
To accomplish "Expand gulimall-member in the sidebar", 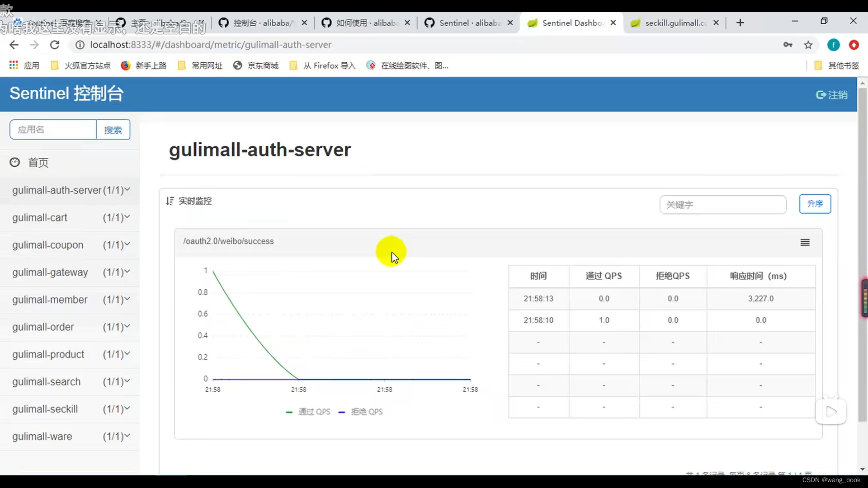I will coord(70,300).
